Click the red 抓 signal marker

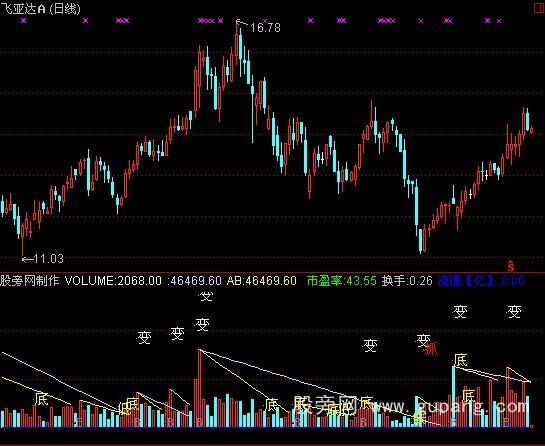click(x=431, y=349)
